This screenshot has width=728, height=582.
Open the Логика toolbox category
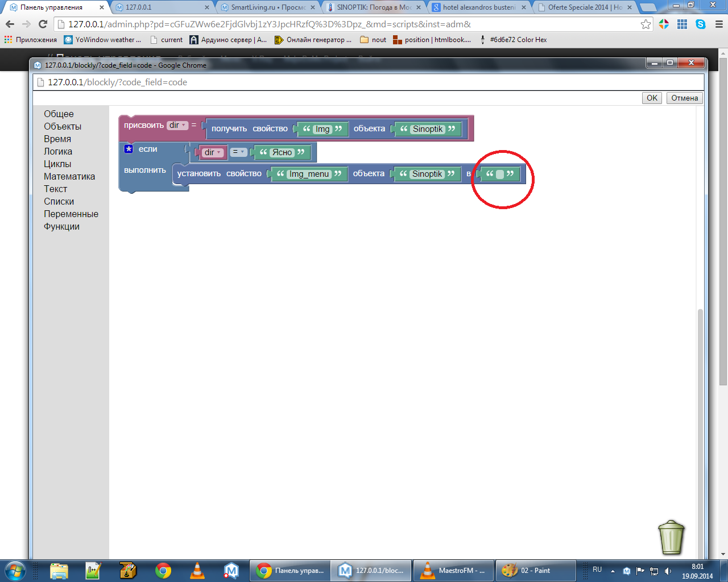pyautogui.click(x=58, y=151)
